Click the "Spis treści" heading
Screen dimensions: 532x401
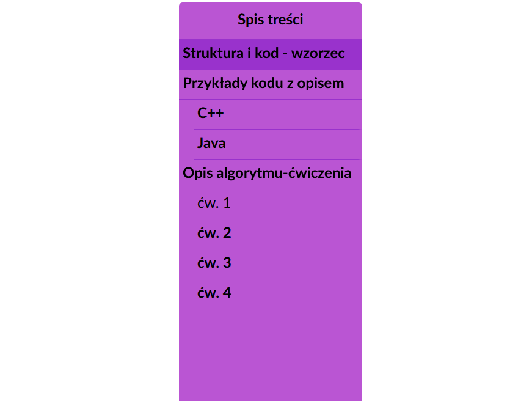tap(270, 20)
